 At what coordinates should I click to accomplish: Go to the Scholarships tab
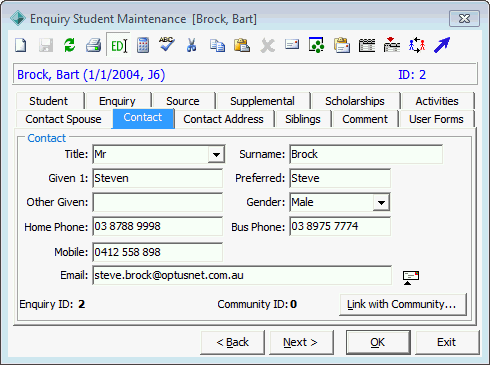click(x=355, y=101)
